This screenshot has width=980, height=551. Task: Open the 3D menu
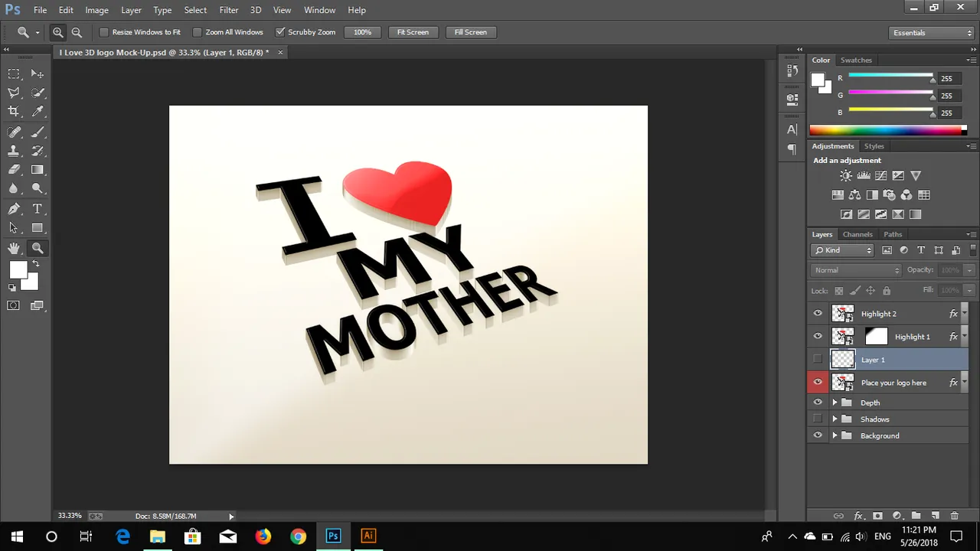(256, 10)
